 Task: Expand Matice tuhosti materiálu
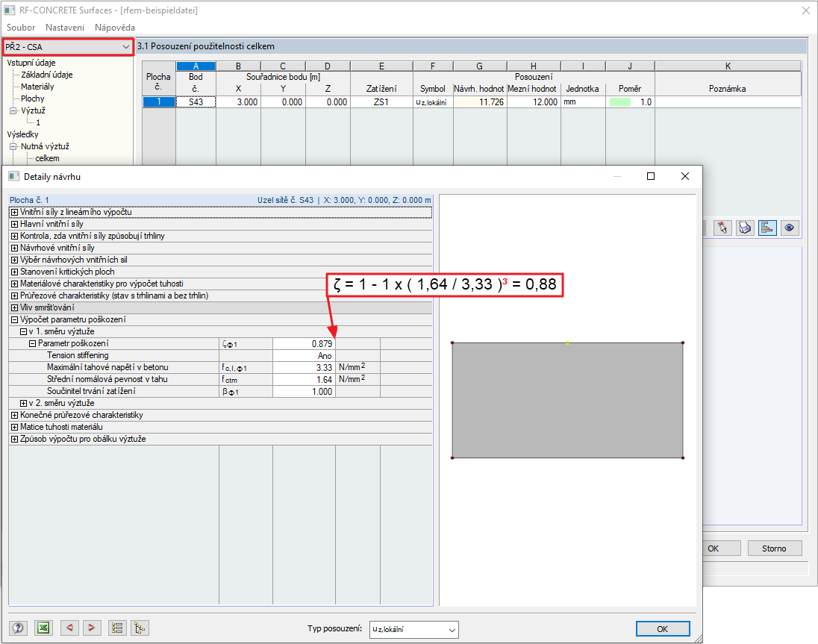pyautogui.click(x=15, y=427)
